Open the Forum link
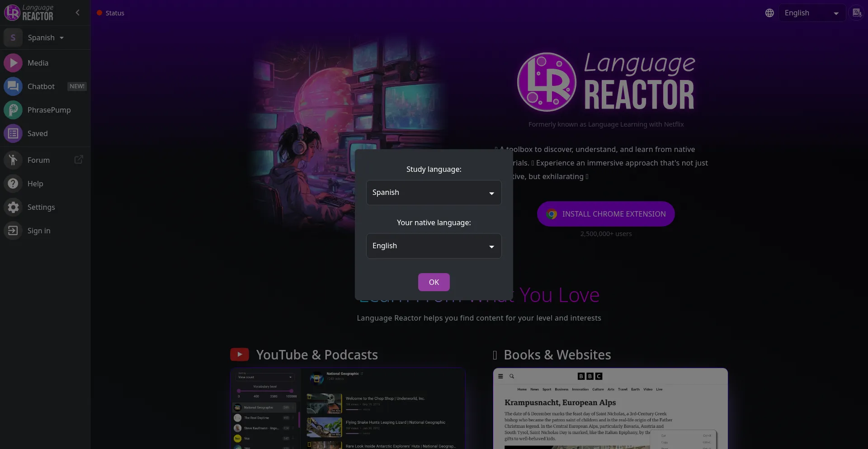Viewport: 868px width, 449px height. (45, 160)
